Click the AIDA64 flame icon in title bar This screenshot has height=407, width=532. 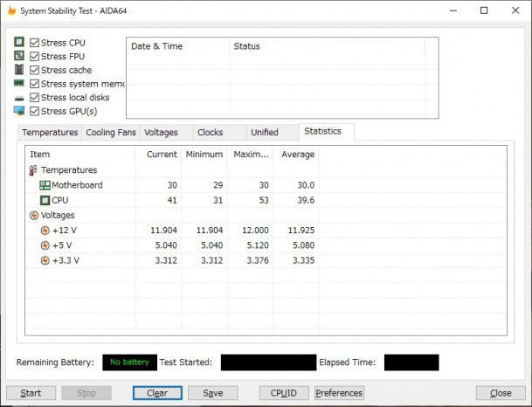click(x=11, y=10)
